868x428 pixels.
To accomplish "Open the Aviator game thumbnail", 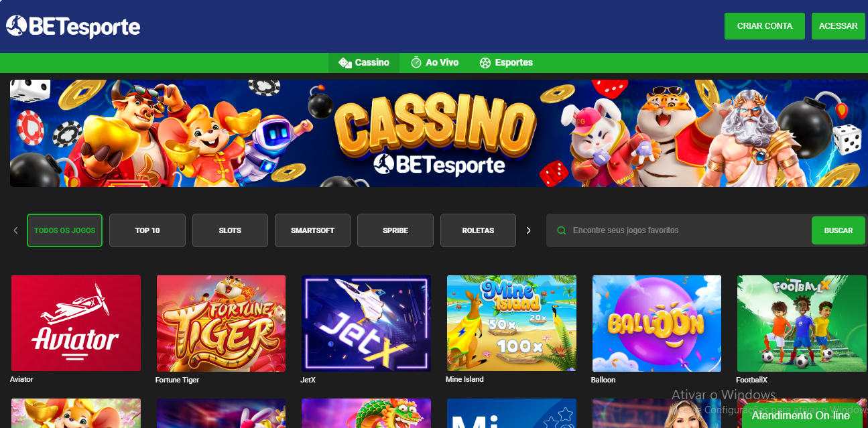I will [x=76, y=323].
